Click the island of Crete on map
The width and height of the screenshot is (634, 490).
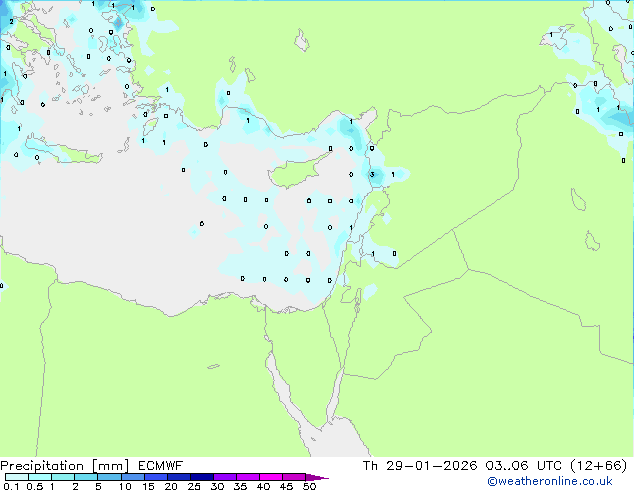(x=63, y=151)
